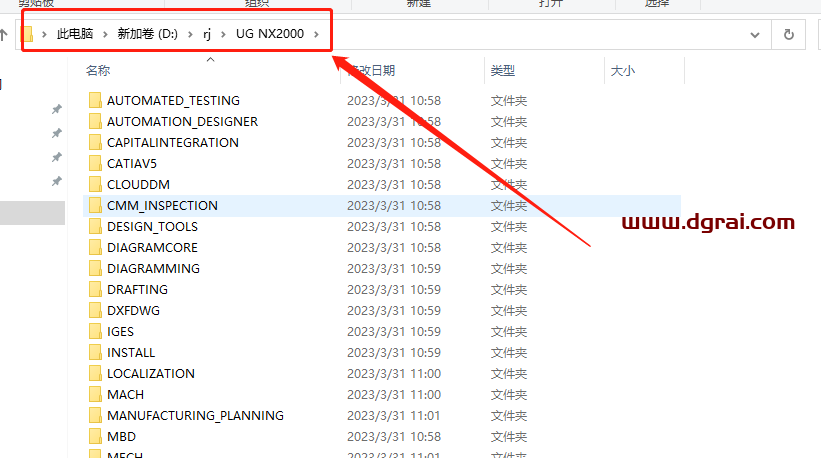Select the CLOUDDM folder icon
The height and width of the screenshot is (458, 821).
[95, 184]
